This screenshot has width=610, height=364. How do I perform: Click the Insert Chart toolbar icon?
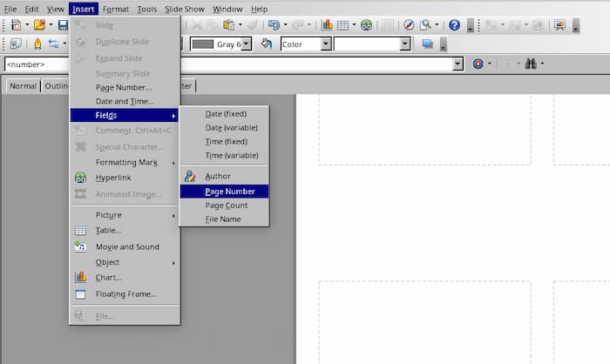click(x=327, y=25)
